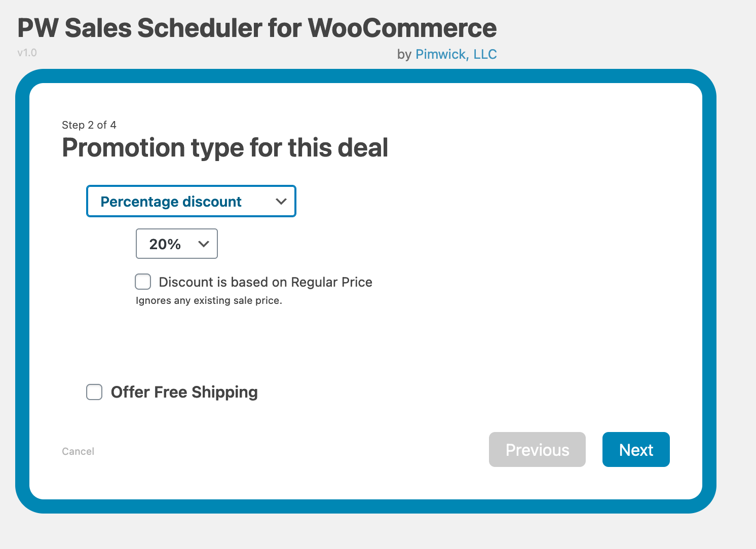Cancel the sale scheduling wizard
This screenshot has width=756, height=549.
coord(78,451)
